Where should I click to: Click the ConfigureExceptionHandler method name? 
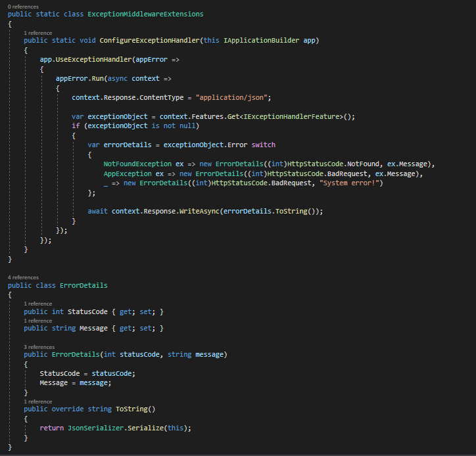pyautogui.click(x=149, y=40)
